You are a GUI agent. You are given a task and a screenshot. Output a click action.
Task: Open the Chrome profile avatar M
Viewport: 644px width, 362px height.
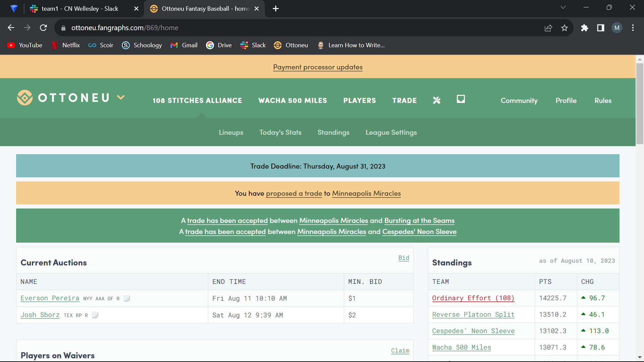(617, 28)
